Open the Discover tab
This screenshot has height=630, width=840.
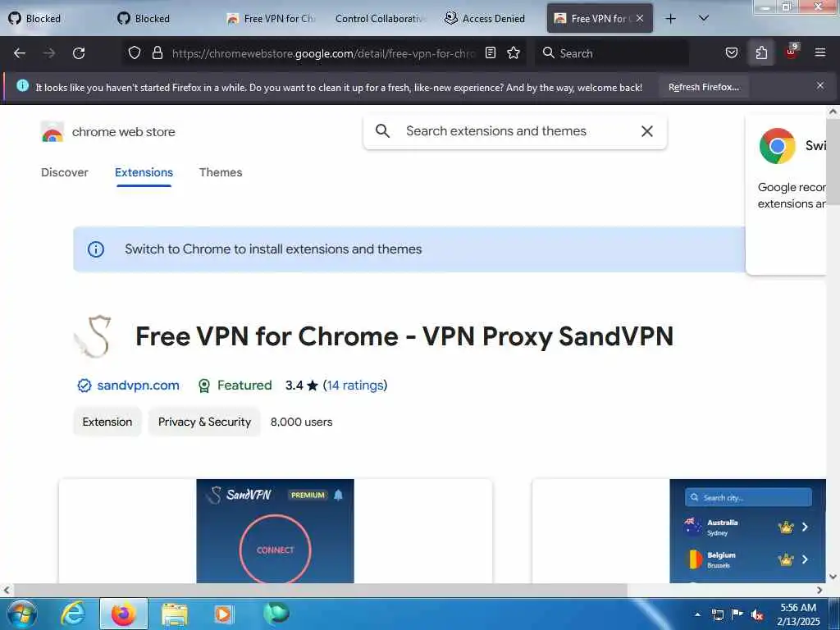pyautogui.click(x=64, y=172)
